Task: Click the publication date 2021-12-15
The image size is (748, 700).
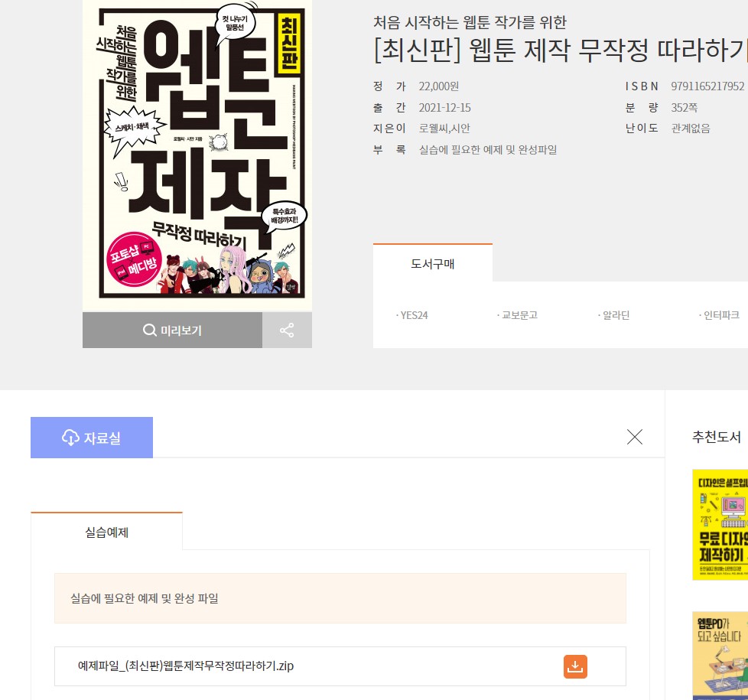Action: tap(444, 108)
